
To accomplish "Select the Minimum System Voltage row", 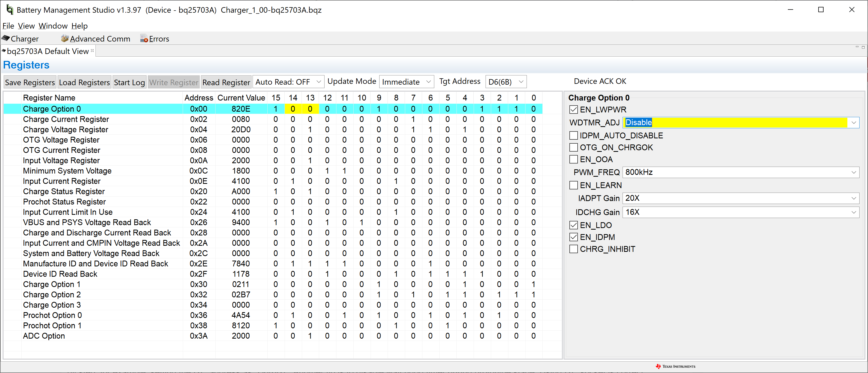I will (273, 171).
